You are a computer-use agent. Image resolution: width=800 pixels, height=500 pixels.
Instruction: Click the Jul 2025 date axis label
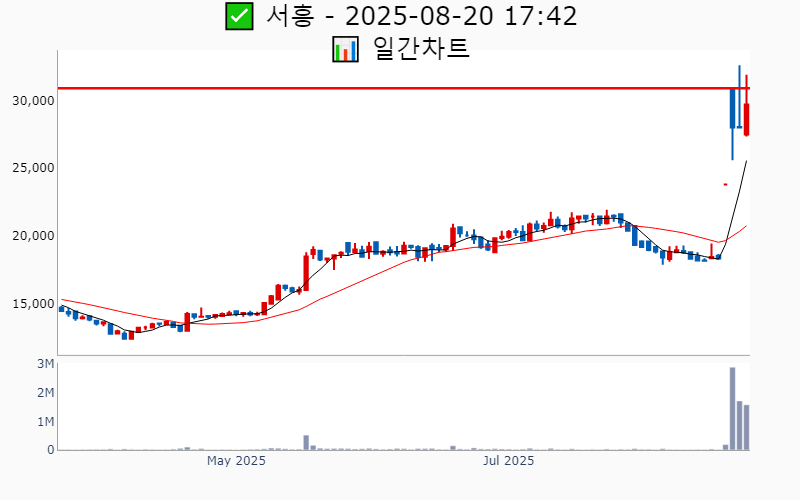[x=508, y=461]
